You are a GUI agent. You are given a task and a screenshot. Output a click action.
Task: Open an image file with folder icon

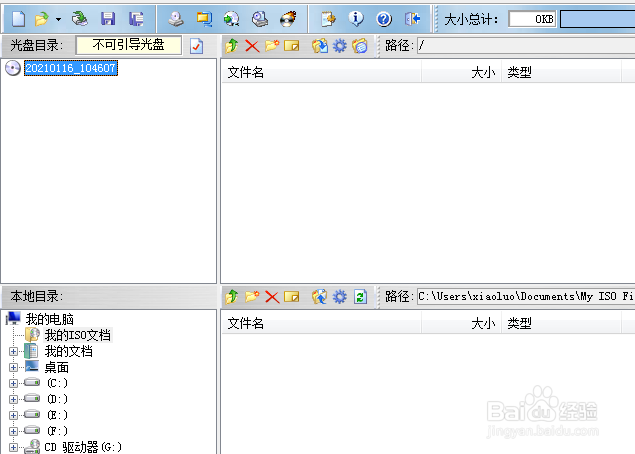tap(41, 19)
